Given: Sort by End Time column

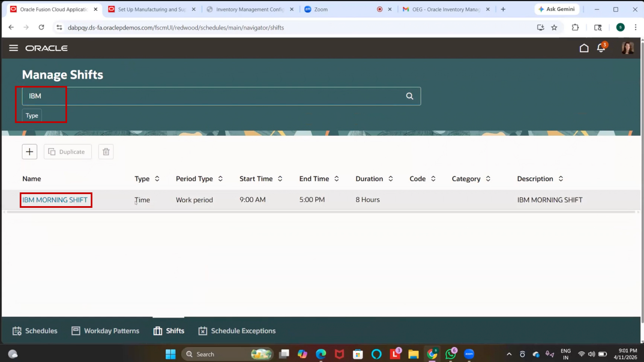Looking at the screenshot, I should tap(336, 179).
